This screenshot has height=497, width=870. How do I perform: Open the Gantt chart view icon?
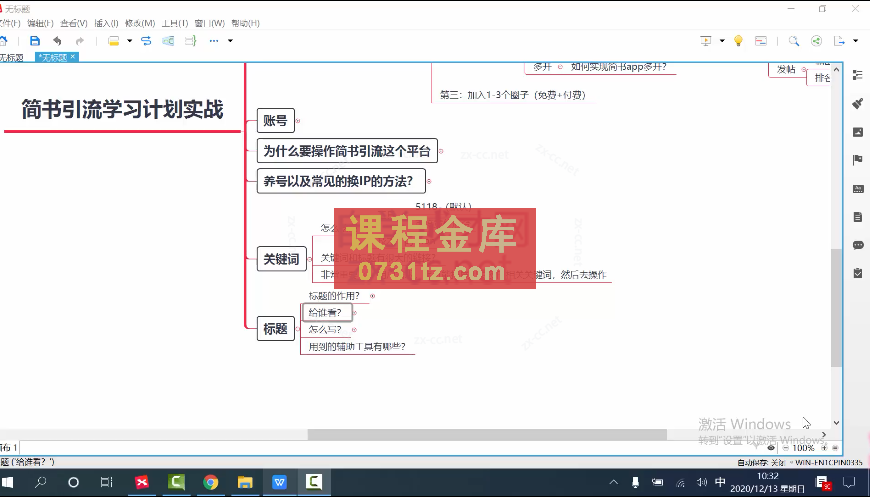(761, 40)
